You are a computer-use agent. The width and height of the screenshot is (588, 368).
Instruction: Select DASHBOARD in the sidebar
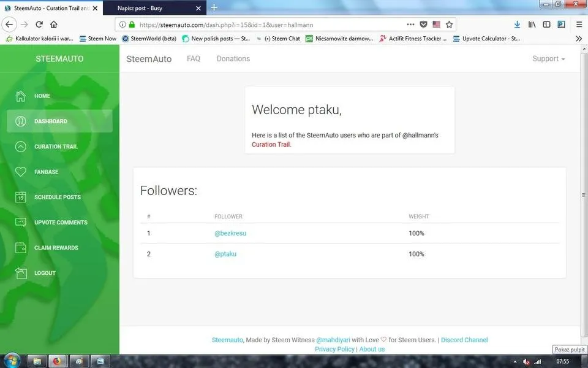tap(59, 121)
